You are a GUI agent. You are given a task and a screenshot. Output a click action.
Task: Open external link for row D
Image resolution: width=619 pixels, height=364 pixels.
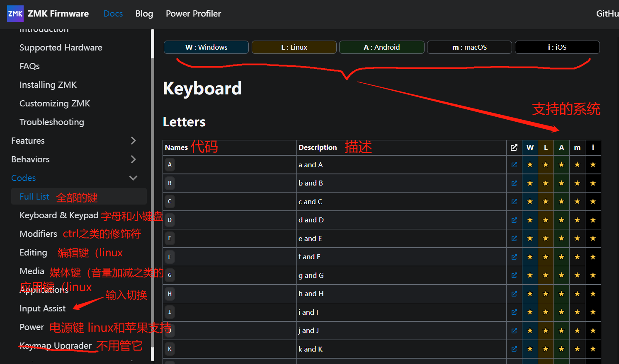[x=514, y=220]
